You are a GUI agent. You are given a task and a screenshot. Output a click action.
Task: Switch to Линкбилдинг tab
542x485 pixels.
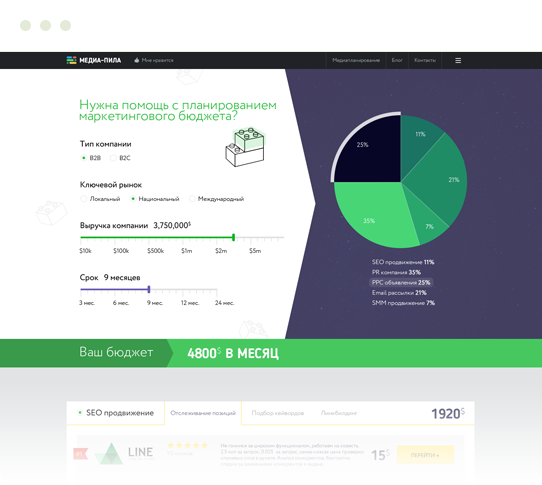click(339, 413)
